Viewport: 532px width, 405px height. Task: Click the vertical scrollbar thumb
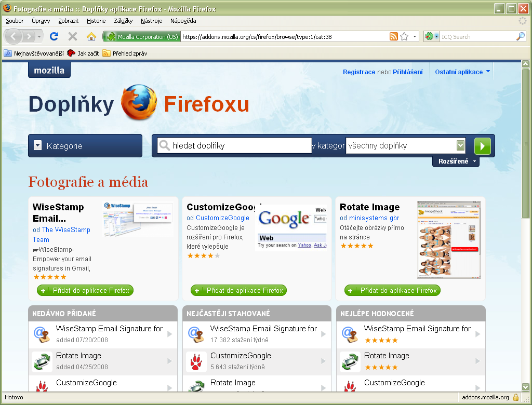[526, 144]
